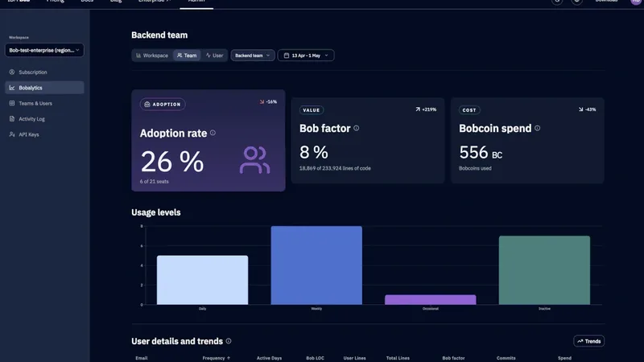Click the Adoption rate info icon
644x362 pixels.
pyautogui.click(x=213, y=133)
